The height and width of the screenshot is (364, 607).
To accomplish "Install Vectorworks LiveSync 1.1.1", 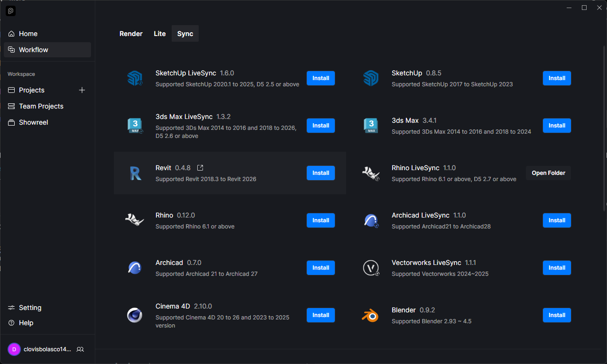I will tap(557, 268).
